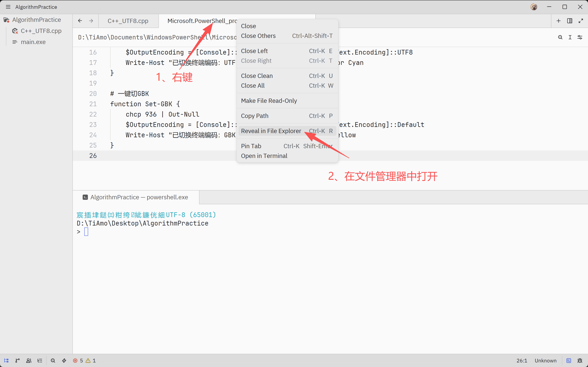Click cursor position 26:1 indicator
This screenshot has width=588, height=367.
[522, 360]
